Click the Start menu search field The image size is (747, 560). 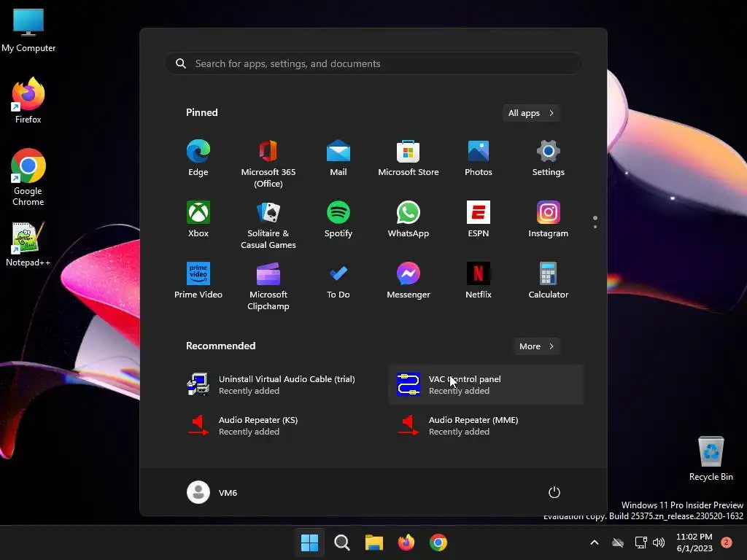click(x=373, y=63)
